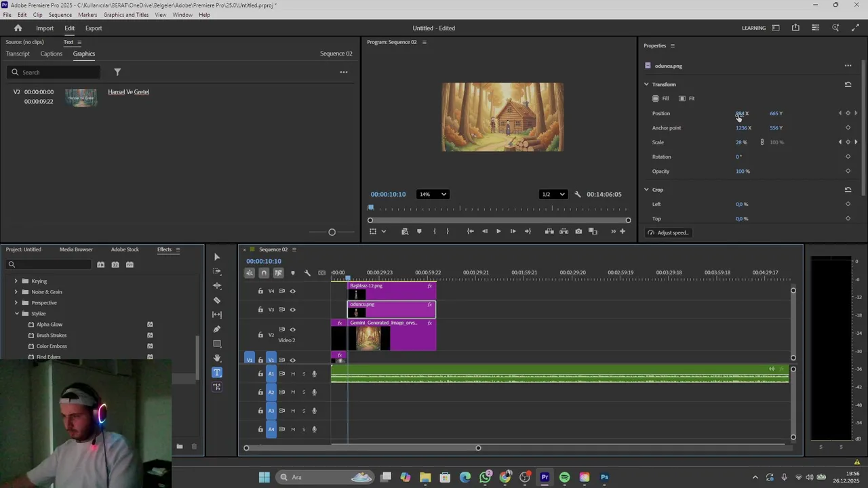The width and height of the screenshot is (868, 488).
Task: Hide track V3 with the eye toggle
Action: point(293,310)
